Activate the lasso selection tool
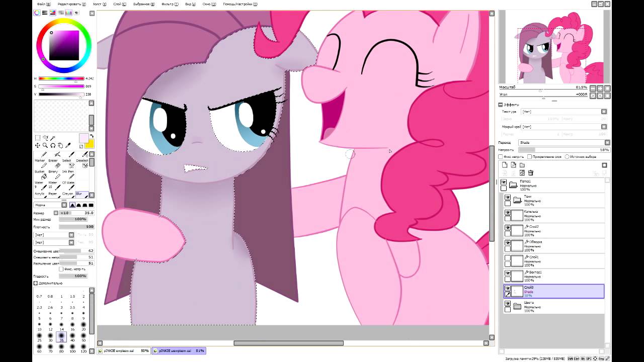 point(45,138)
